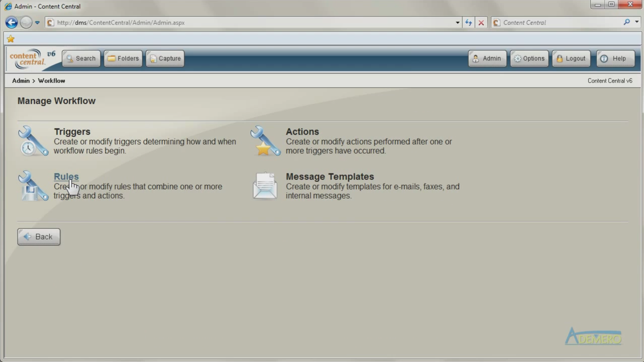Click the Ademero logo
This screenshot has height=362, width=644.
[x=593, y=336]
